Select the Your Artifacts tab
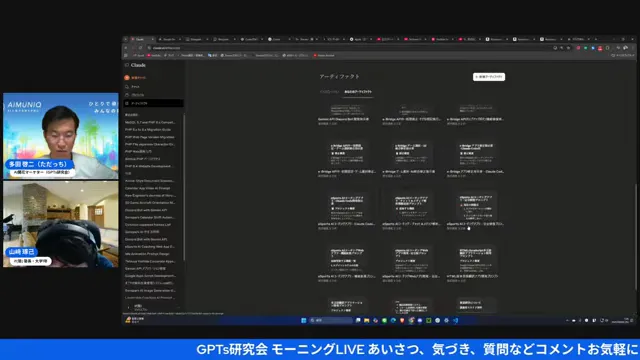640x360 pixels. click(x=358, y=92)
